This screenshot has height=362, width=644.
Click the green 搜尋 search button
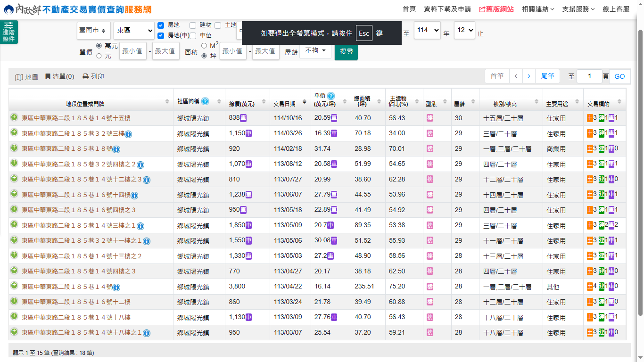346,51
